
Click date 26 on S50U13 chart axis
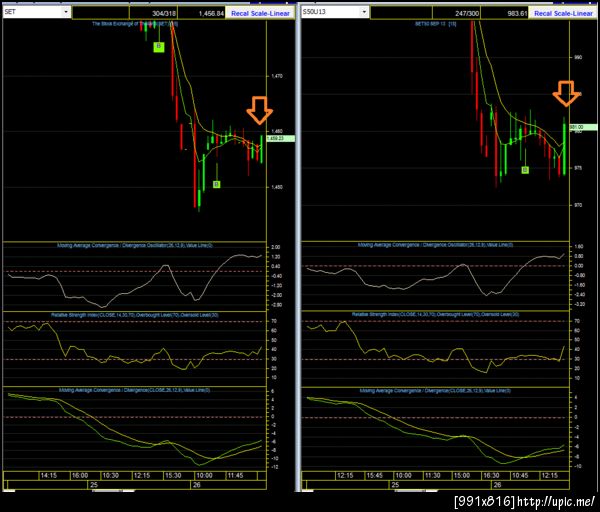pos(497,485)
